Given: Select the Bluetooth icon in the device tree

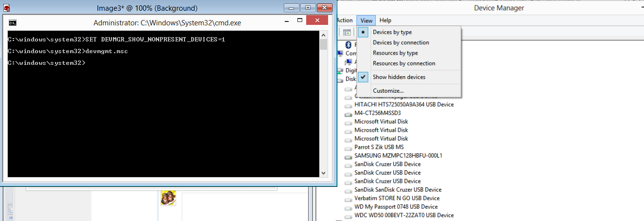Looking at the screenshot, I should (x=349, y=45).
